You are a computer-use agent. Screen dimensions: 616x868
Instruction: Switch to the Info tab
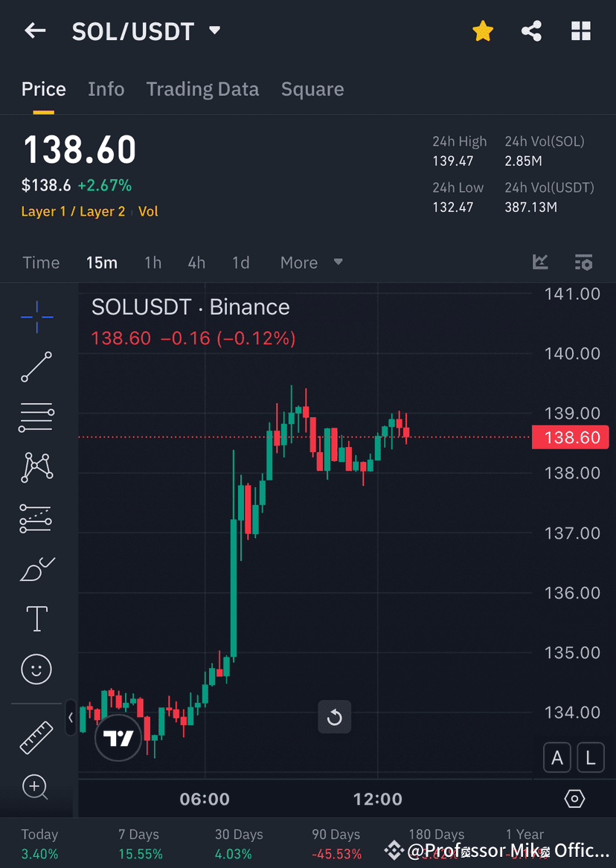tap(106, 89)
